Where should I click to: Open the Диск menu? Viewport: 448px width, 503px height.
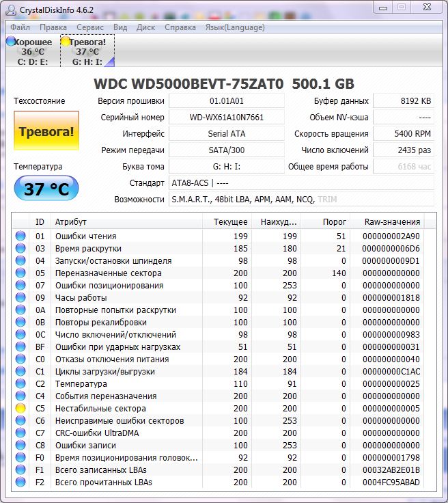point(146,27)
